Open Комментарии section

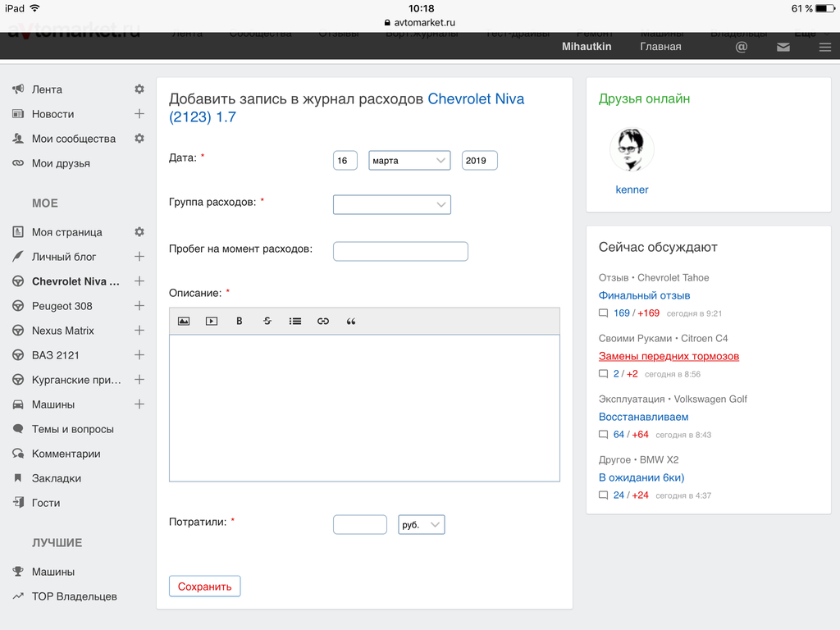click(66, 454)
